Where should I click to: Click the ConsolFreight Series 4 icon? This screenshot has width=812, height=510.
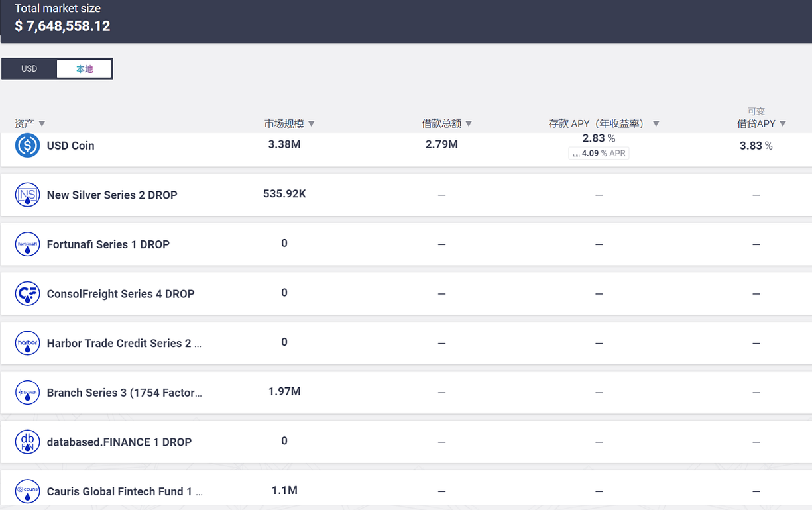[27, 293]
